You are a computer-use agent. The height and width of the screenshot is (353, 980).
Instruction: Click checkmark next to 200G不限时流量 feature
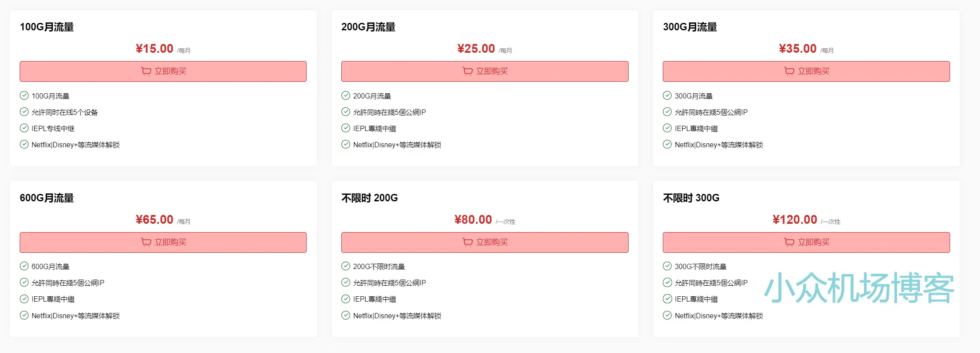tap(345, 266)
